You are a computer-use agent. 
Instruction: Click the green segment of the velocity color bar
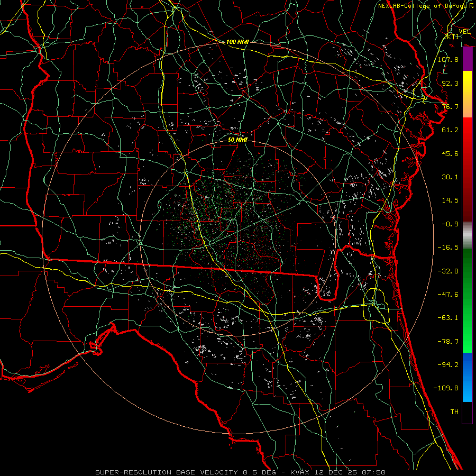[467, 300]
